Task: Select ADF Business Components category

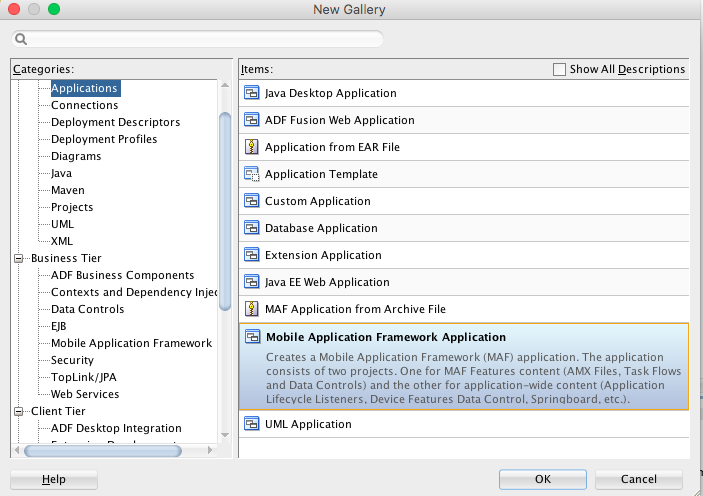Action: click(122, 275)
